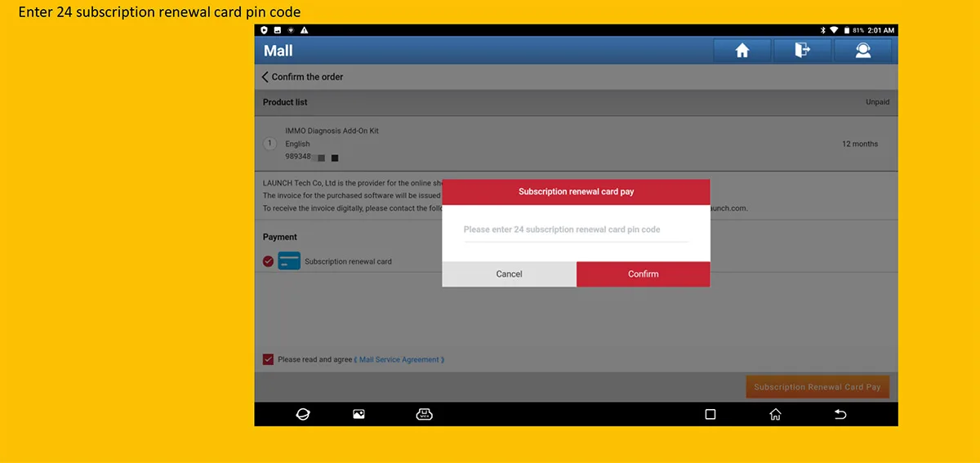Tap the Wi-Fi icon in status bar
Image resolution: width=980 pixels, height=463 pixels.
click(834, 30)
